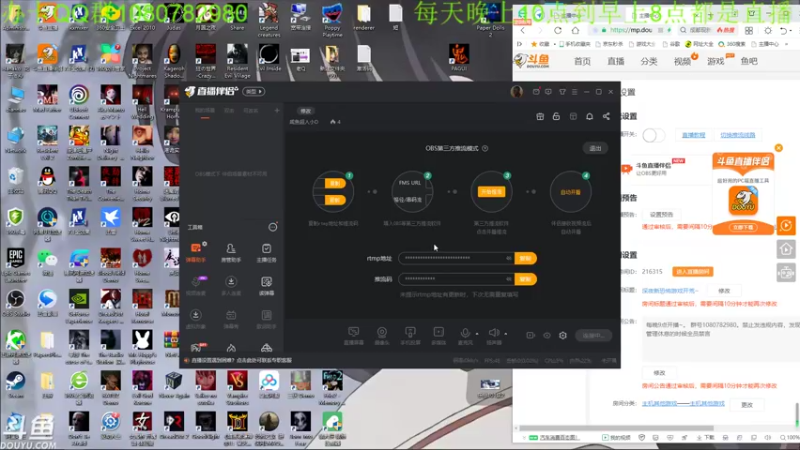
Task: Click the Douyu logo in the browser
Action: click(532, 60)
